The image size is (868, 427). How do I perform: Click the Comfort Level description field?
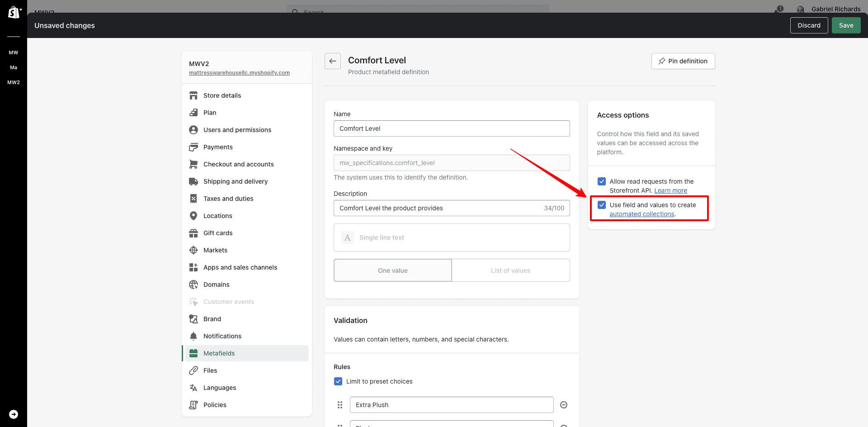coord(452,208)
